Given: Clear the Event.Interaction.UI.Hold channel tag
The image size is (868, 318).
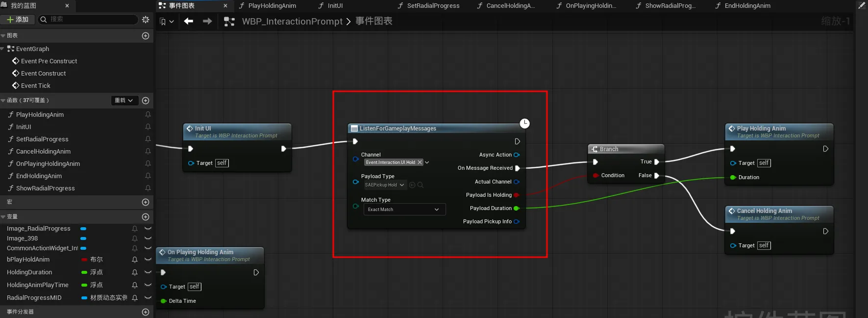Looking at the screenshot, I should [x=420, y=162].
